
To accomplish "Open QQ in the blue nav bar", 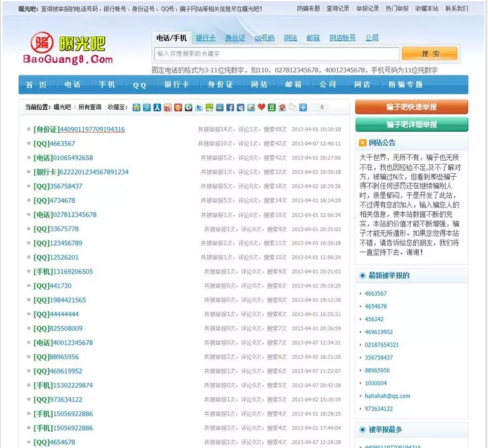I will tap(139, 85).
